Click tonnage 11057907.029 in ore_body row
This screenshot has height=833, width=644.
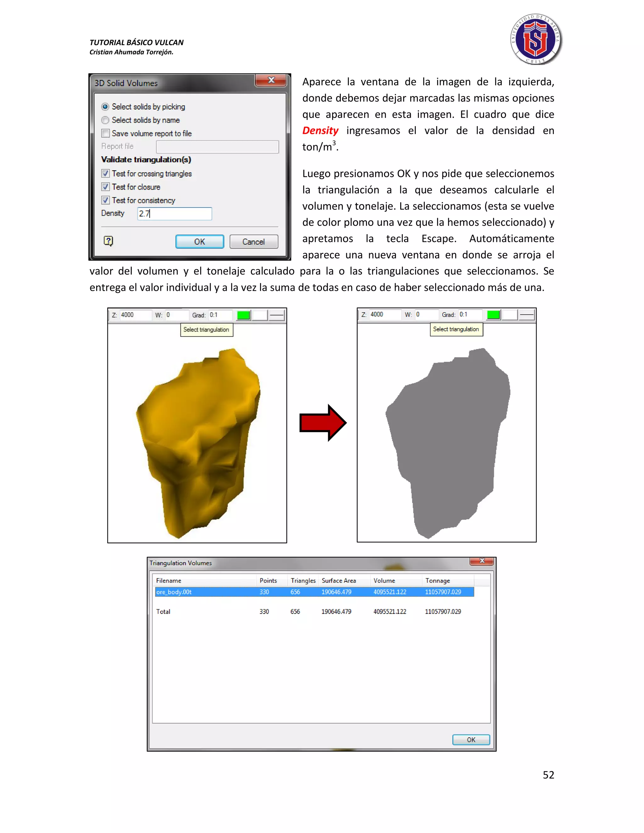pos(443,592)
